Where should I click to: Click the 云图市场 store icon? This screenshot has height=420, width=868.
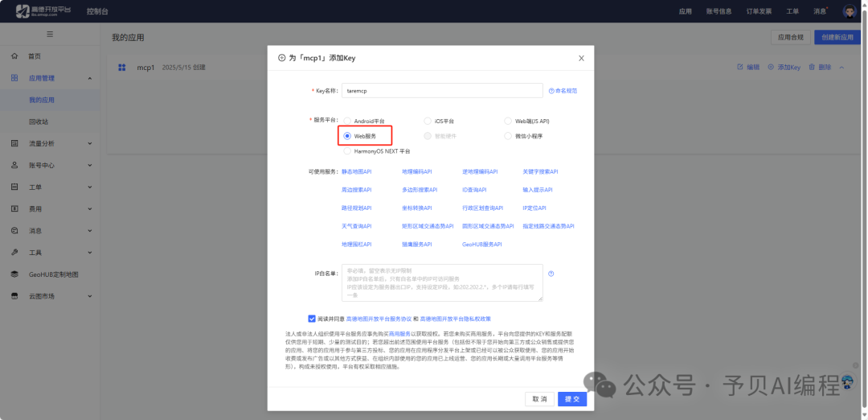click(x=15, y=296)
